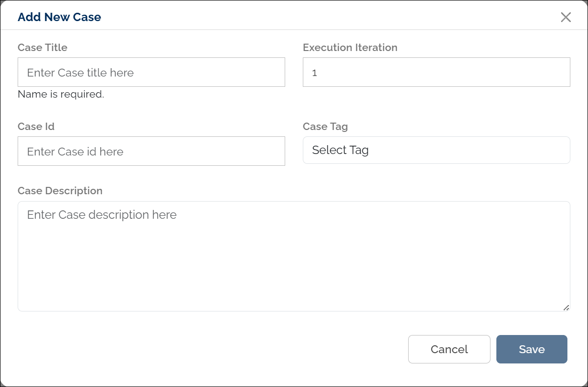
Task: Save the new case
Action: (x=532, y=349)
